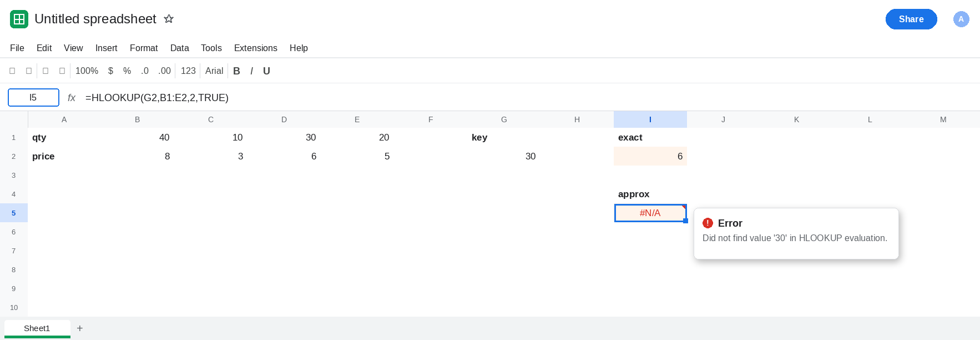The image size is (980, 340).
Task: Open the File menu
Action: pyautogui.click(x=17, y=48)
